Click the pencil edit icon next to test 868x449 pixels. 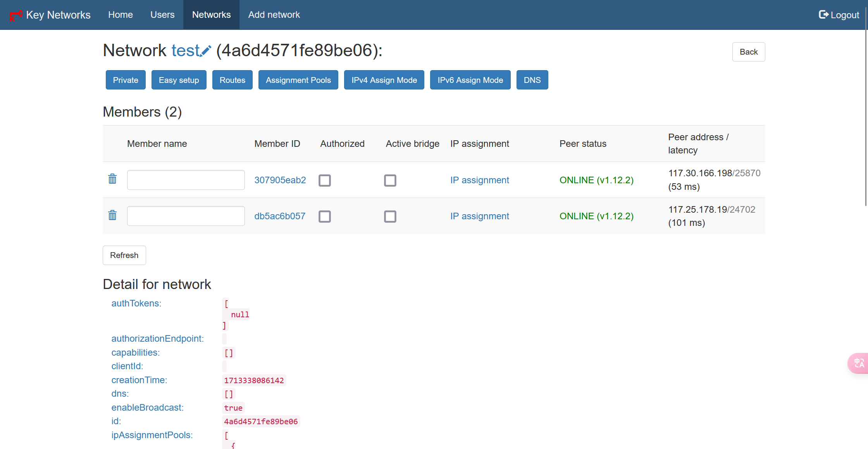tap(206, 51)
